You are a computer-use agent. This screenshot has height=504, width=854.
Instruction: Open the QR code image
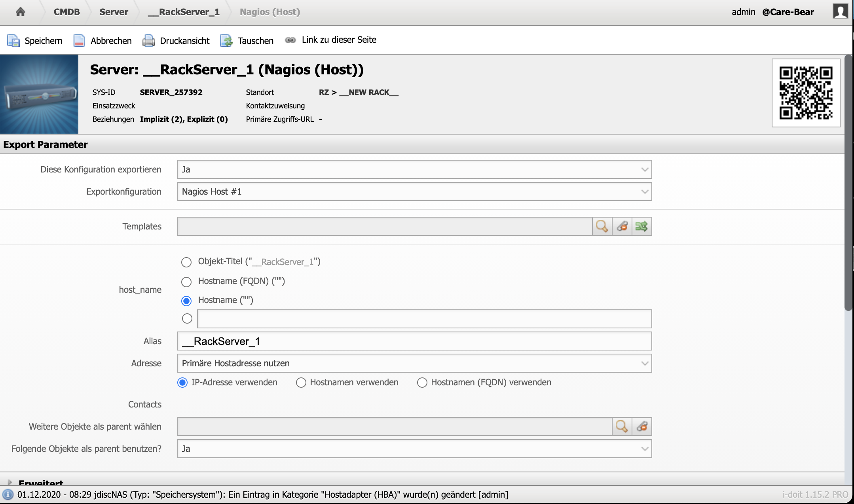pos(806,93)
